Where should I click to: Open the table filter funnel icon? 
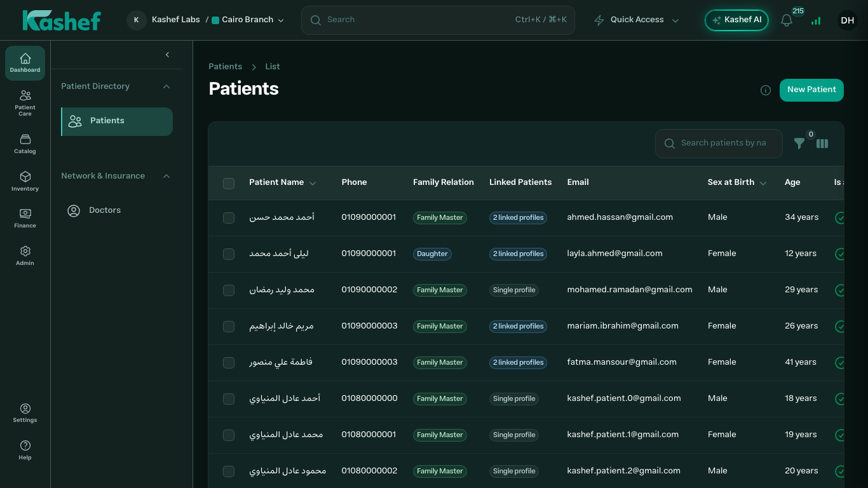point(799,144)
